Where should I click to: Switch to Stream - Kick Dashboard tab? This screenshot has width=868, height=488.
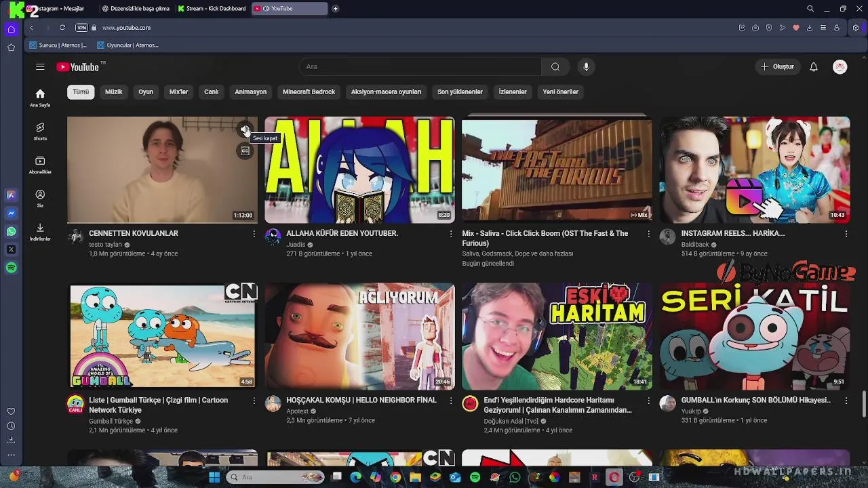(x=211, y=9)
